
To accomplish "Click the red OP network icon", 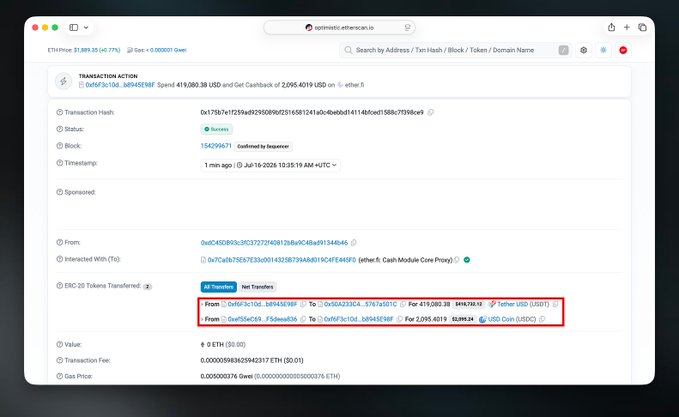I will point(623,50).
